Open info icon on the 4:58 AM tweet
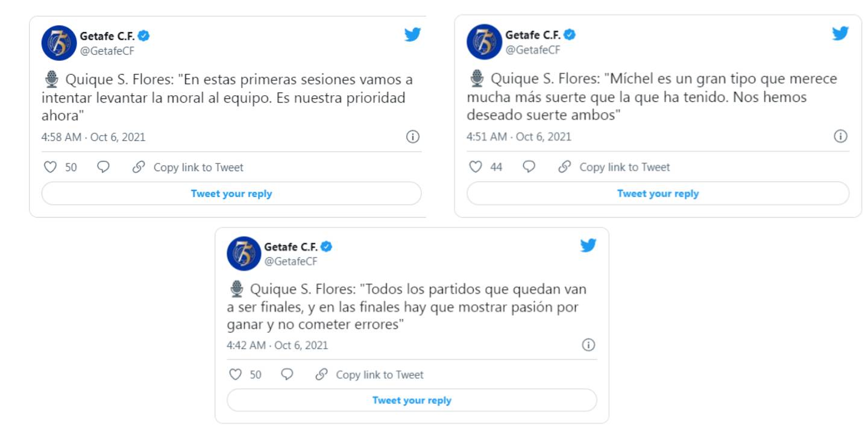This screenshot has height=434, width=868. point(412,137)
